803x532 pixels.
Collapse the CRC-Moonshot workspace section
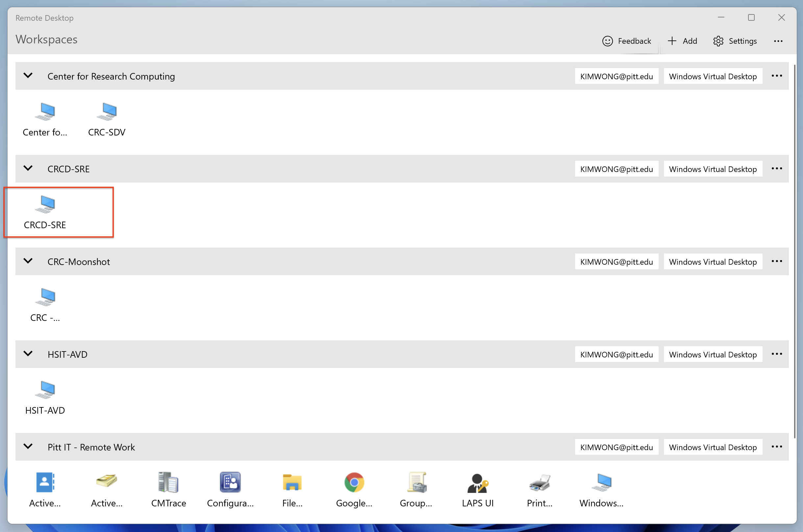[x=28, y=261]
